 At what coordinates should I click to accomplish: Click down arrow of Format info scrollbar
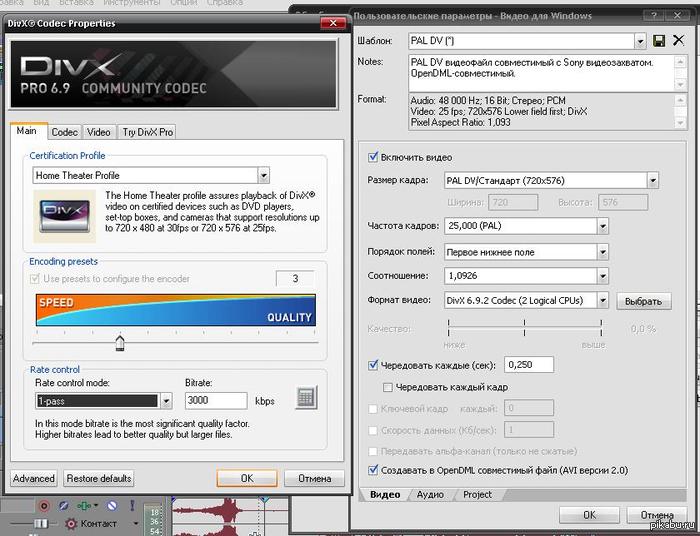click(680, 123)
